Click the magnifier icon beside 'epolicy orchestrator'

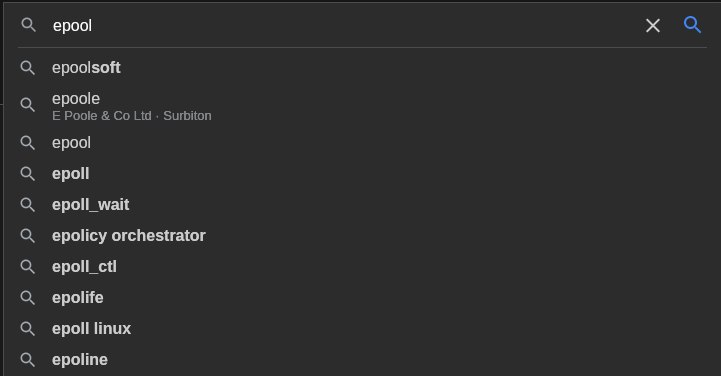(x=28, y=236)
